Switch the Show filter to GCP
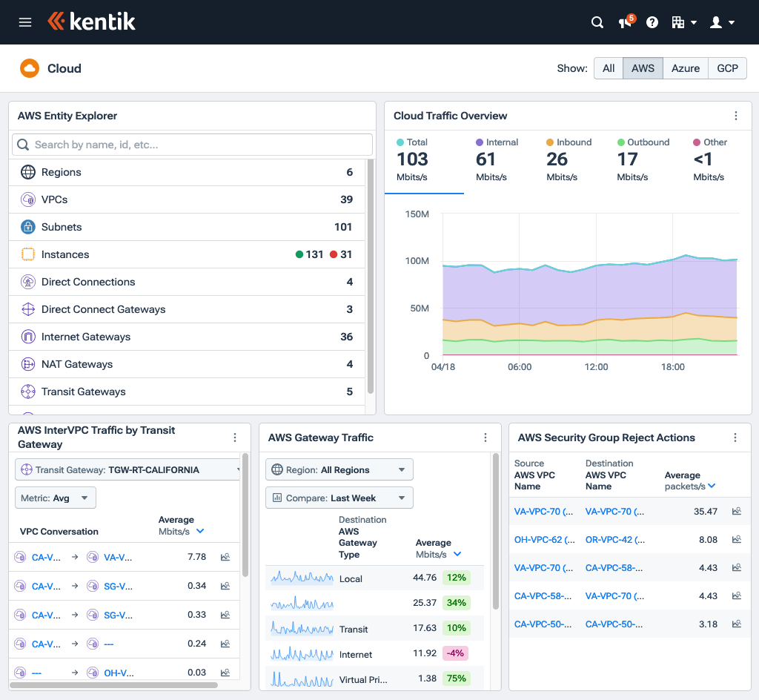 click(727, 67)
